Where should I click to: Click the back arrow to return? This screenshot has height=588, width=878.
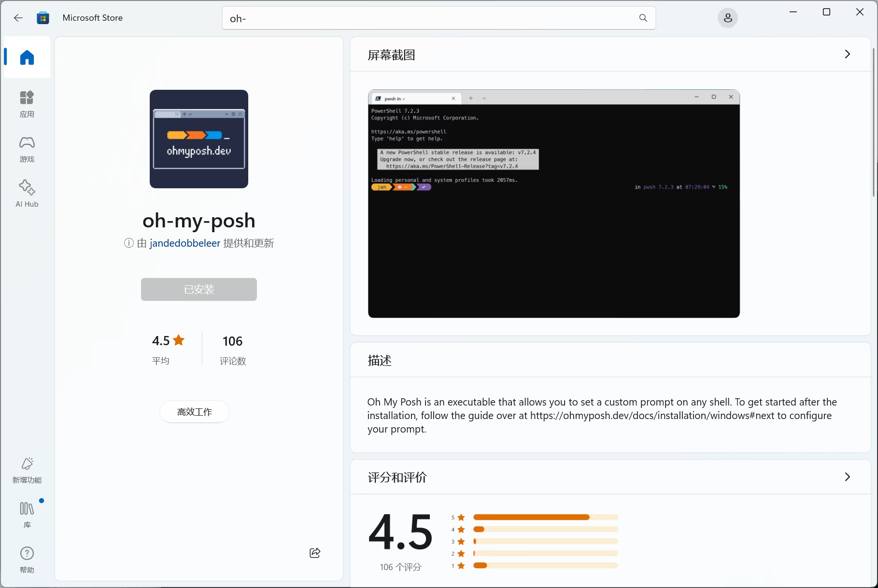coord(18,18)
